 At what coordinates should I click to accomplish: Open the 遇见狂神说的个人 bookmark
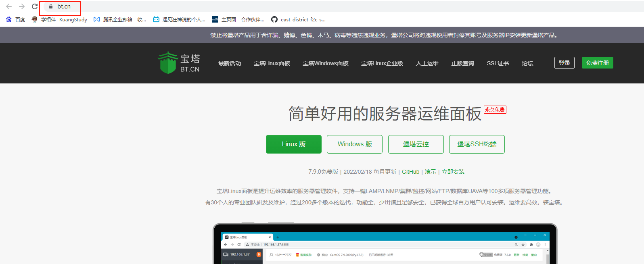tap(179, 19)
